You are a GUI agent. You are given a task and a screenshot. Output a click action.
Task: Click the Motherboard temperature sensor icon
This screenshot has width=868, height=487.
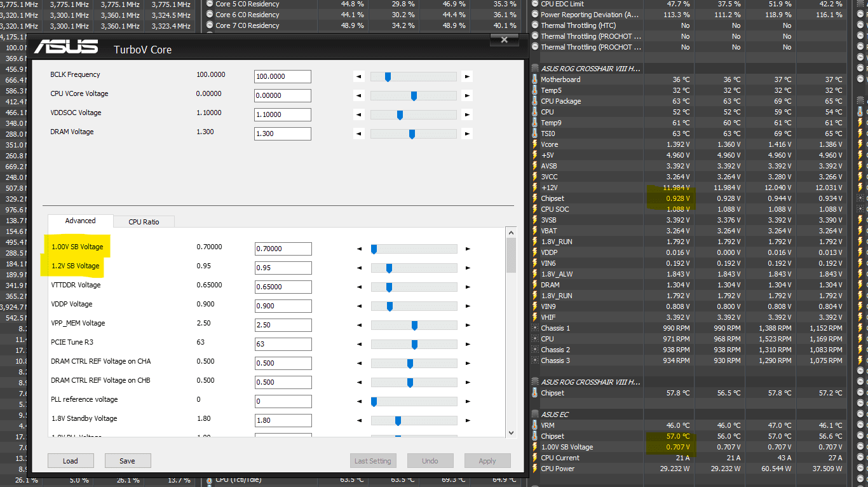tap(534, 79)
